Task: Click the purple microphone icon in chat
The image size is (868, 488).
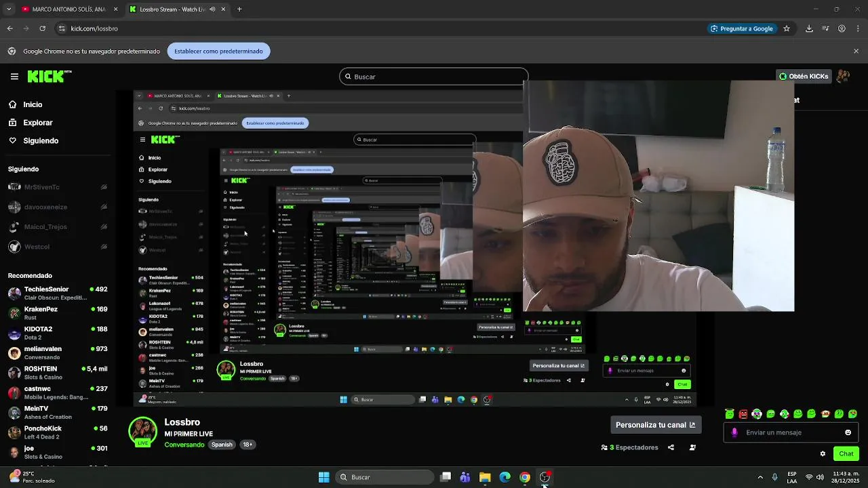Action: (734, 432)
